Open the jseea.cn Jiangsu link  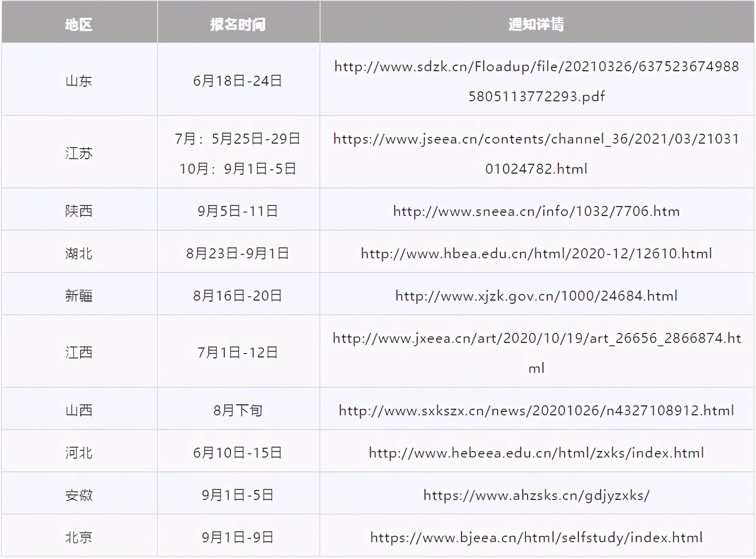(x=536, y=154)
